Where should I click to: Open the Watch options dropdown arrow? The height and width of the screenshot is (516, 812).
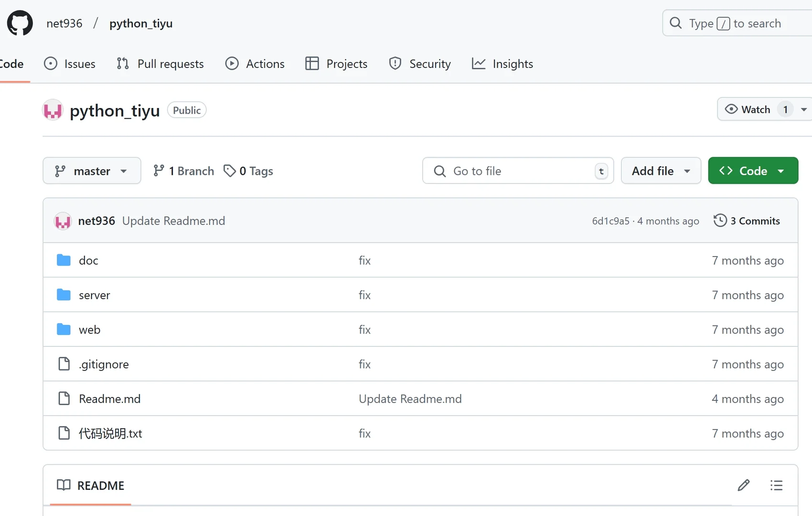click(804, 109)
